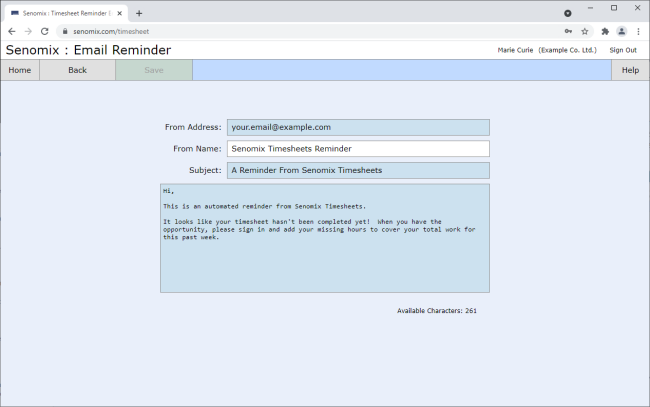Select the Senomix Timesheet Reminder browser tab
The image size is (650, 407).
click(x=66, y=13)
